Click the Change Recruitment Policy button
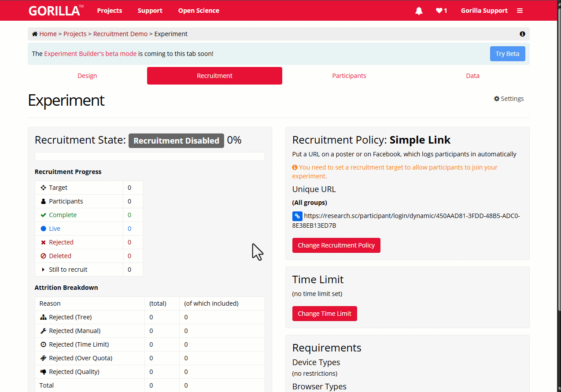561x392 pixels. click(336, 245)
